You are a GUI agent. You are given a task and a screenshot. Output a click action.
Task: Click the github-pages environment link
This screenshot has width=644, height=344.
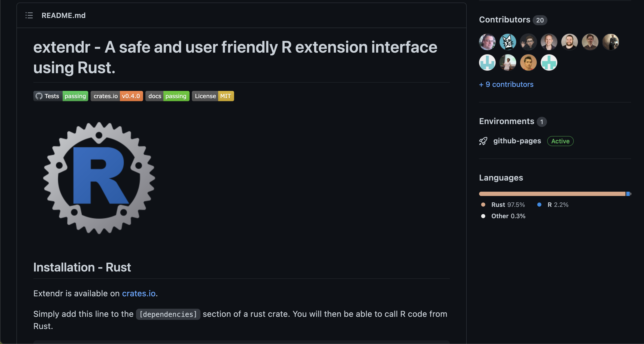point(517,141)
